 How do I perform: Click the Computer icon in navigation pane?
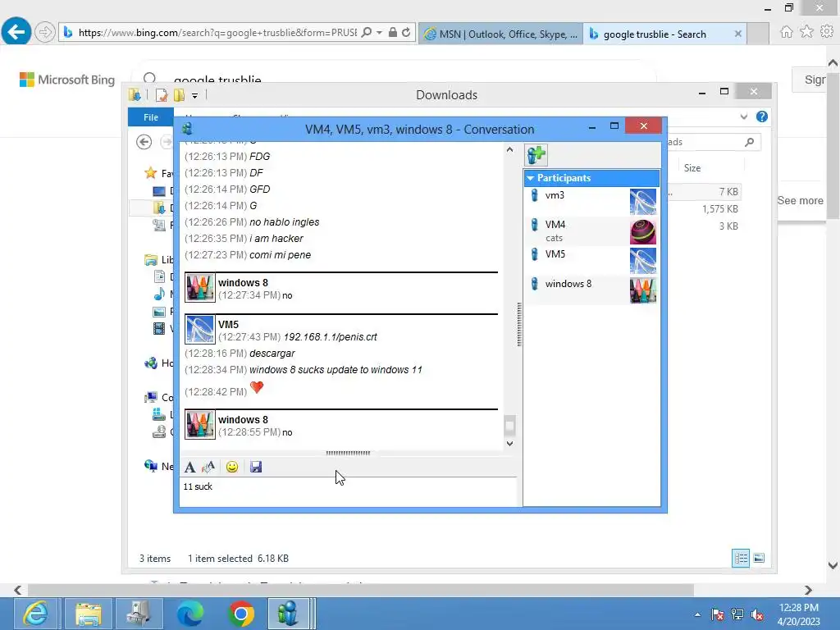coord(151,398)
